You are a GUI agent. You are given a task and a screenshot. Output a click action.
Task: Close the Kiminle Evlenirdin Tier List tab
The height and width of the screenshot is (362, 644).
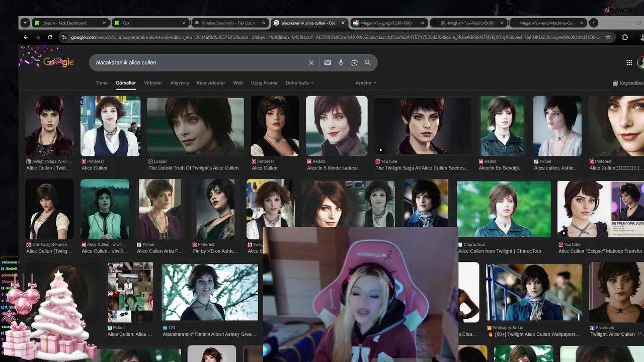pyautogui.click(x=264, y=23)
